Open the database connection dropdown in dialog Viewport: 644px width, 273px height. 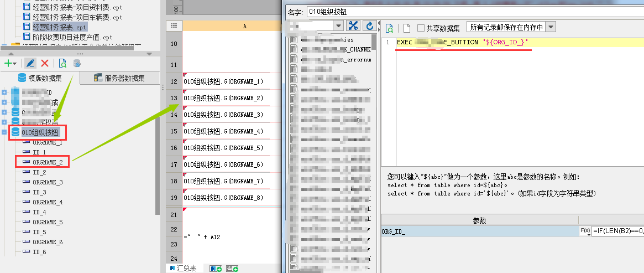pos(339,25)
